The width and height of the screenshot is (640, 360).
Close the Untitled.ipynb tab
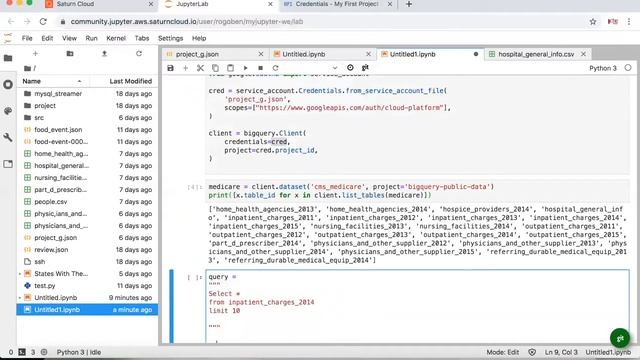tap(368, 54)
